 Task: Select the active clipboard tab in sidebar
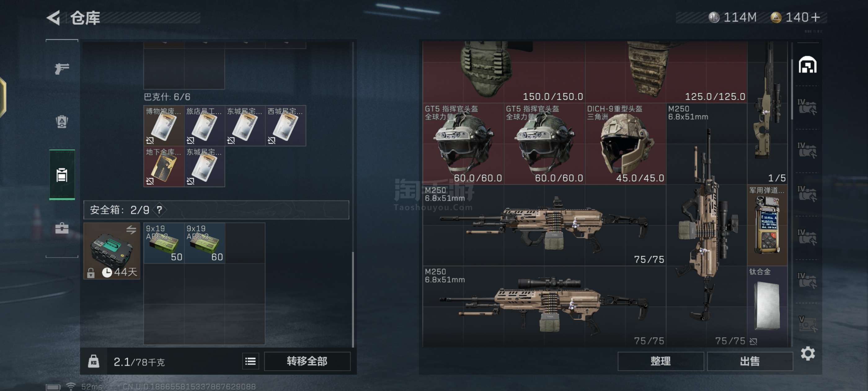[x=62, y=175]
